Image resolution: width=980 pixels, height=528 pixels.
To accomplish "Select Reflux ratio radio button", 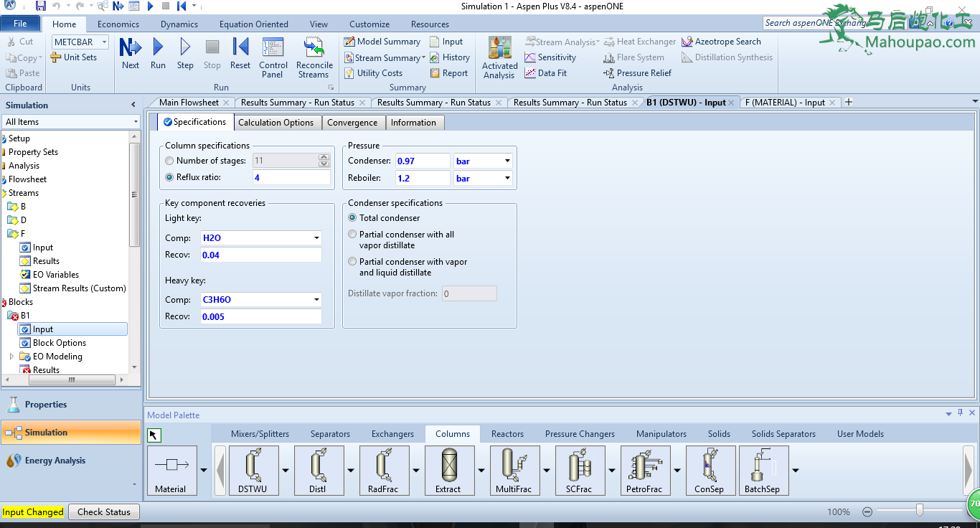I will pyautogui.click(x=169, y=177).
